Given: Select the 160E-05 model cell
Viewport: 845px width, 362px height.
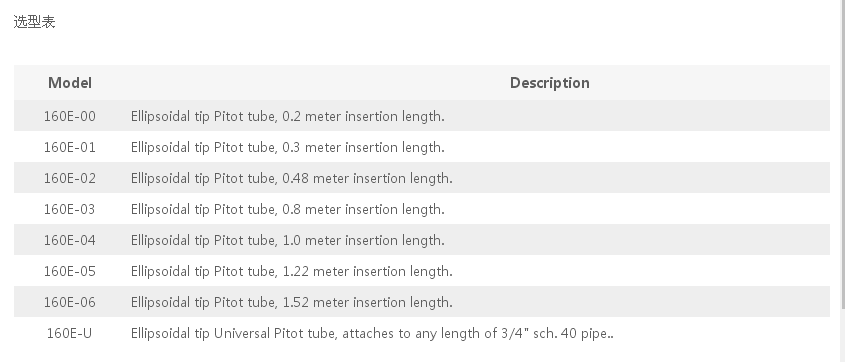Looking at the screenshot, I should (70, 272).
